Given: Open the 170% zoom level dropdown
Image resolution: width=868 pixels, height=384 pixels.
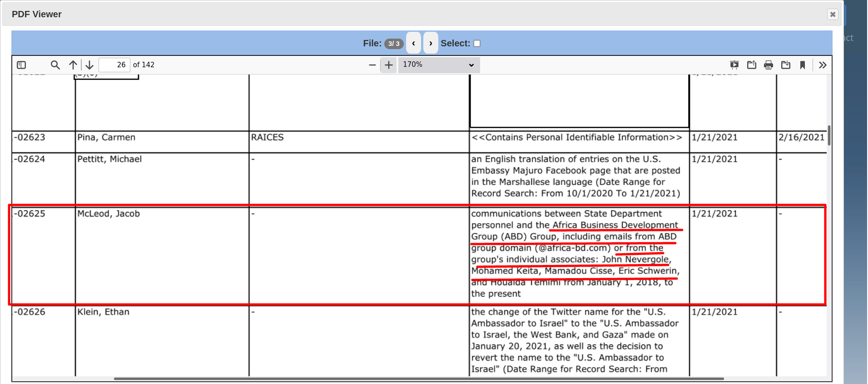Looking at the screenshot, I should coord(439,65).
